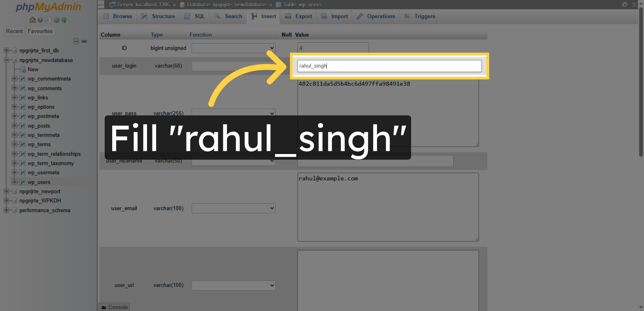Open phpMyAdmin documentation help icon
This screenshot has height=311, width=644.
coord(40,20)
